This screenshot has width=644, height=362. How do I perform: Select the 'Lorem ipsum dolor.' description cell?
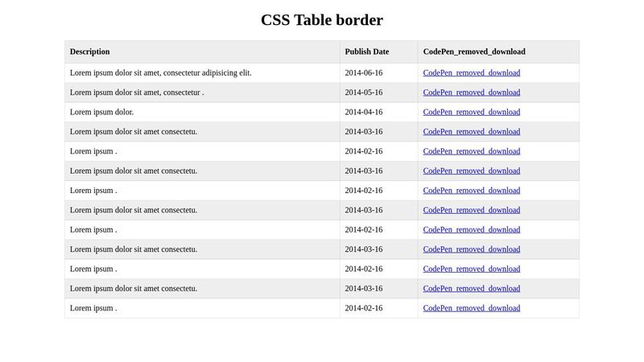coord(101,112)
